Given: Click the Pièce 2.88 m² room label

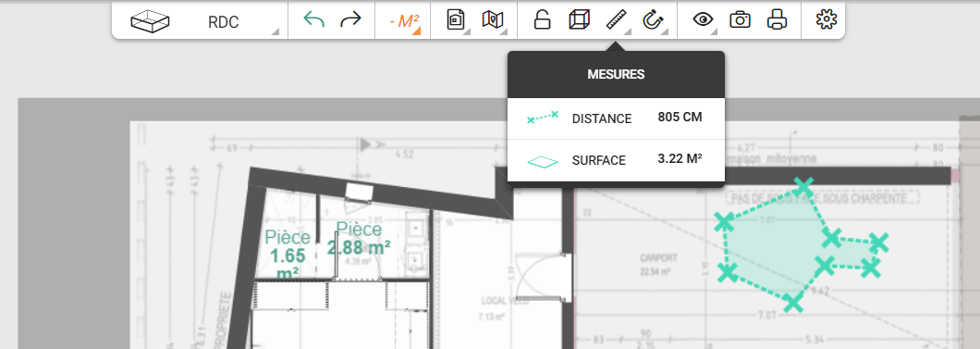Looking at the screenshot, I should point(360,238).
